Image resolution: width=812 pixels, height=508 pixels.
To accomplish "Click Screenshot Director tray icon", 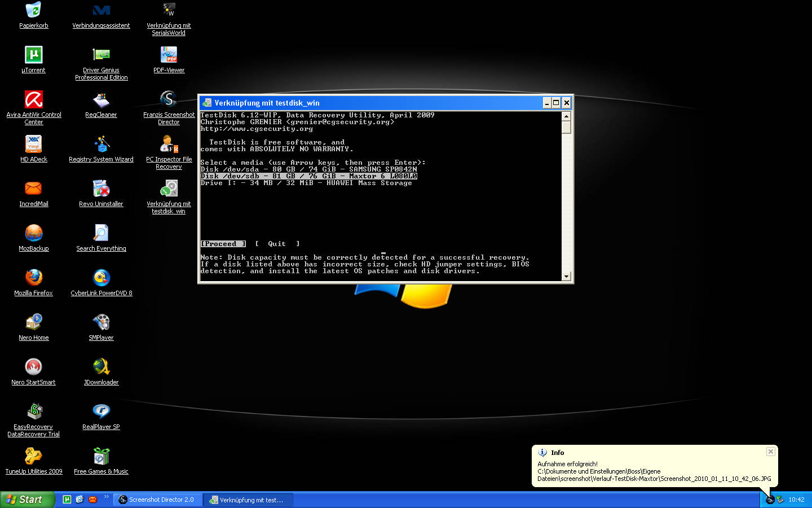I will pos(770,500).
